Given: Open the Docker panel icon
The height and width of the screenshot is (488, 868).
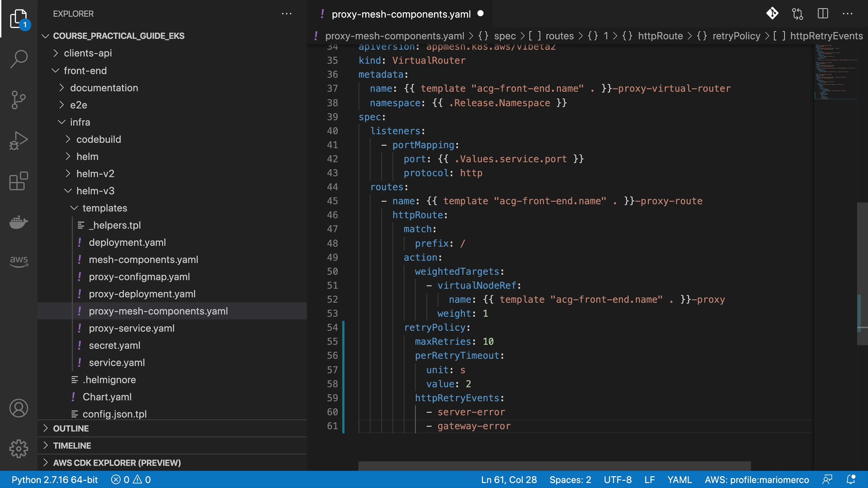Looking at the screenshot, I should pyautogui.click(x=19, y=222).
